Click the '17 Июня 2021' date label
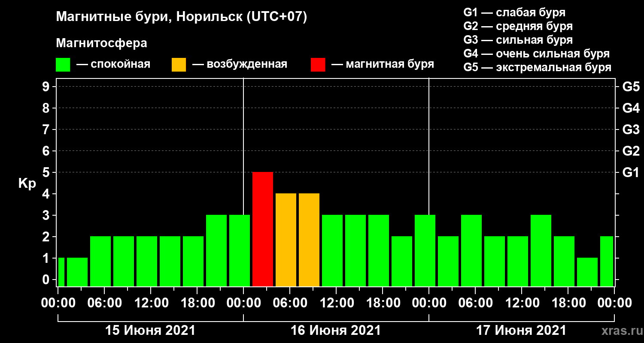This screenshot has width=644, height=343. coord(521,331)
